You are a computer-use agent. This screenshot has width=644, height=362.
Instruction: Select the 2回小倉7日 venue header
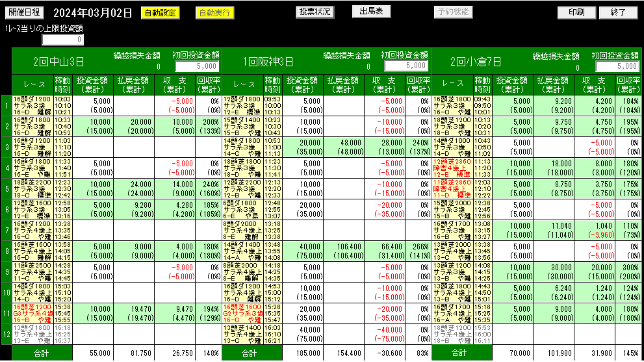pyautogui.click(x=475, y=62)
